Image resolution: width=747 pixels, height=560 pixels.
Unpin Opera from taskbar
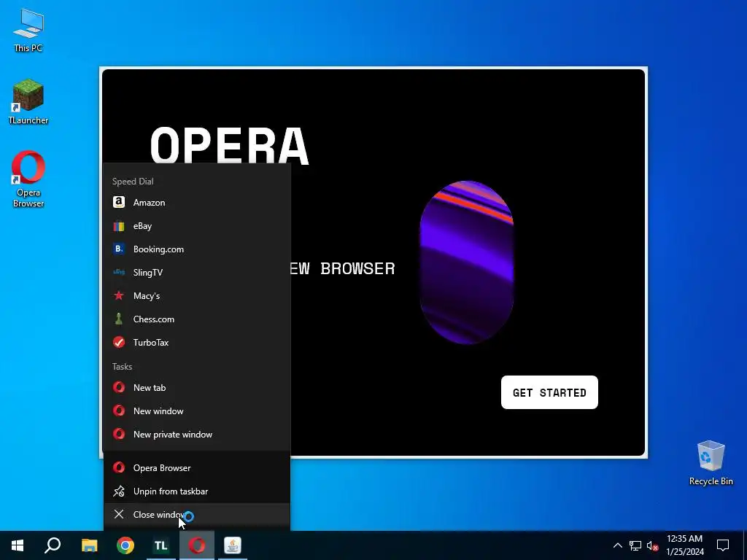pos(197,491)
